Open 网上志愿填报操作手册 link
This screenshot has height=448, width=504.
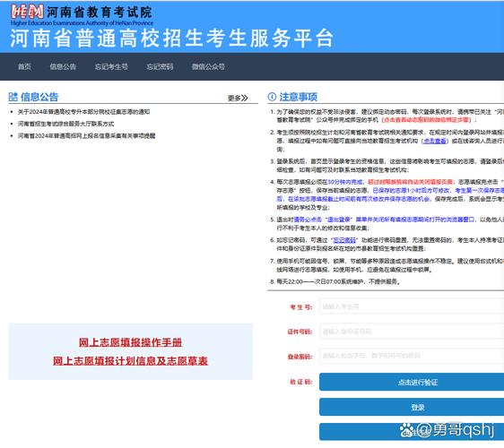(x=131, y=342)
